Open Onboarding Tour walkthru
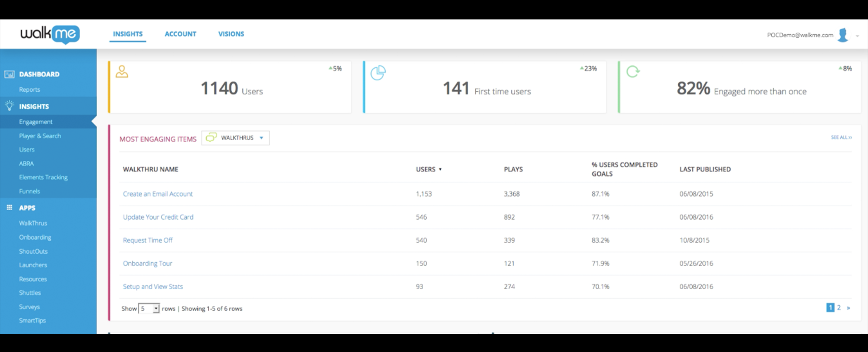The image size is (868, 352). coord(147,263)
